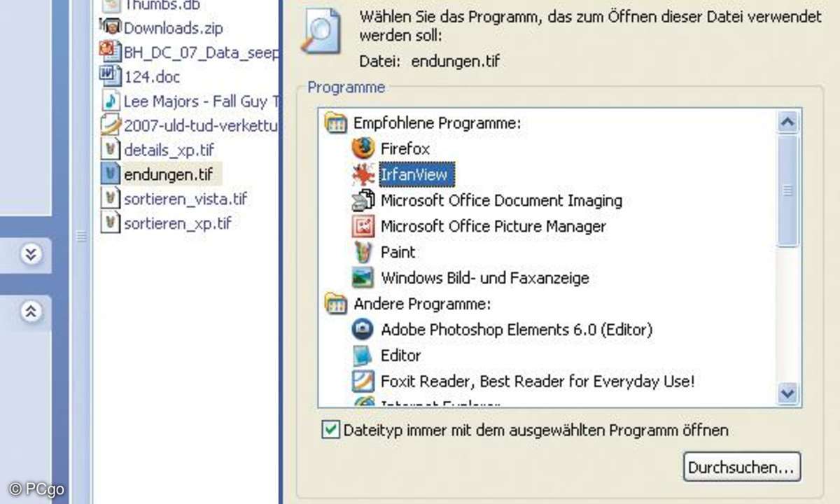Click the Durchsuchen... button
840x504 pixels.
742,467
